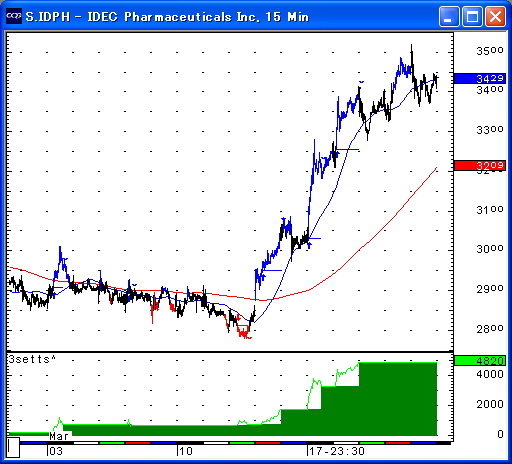Minimize the IDEC Pharmaceuticals chart window
The image size is (512, 464).
click(449, 16)
